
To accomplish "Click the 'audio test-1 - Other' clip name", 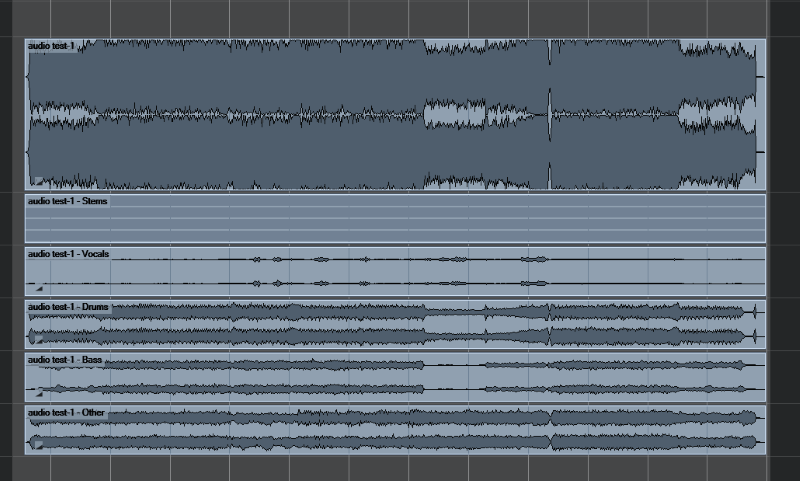I will pos(67,412).
